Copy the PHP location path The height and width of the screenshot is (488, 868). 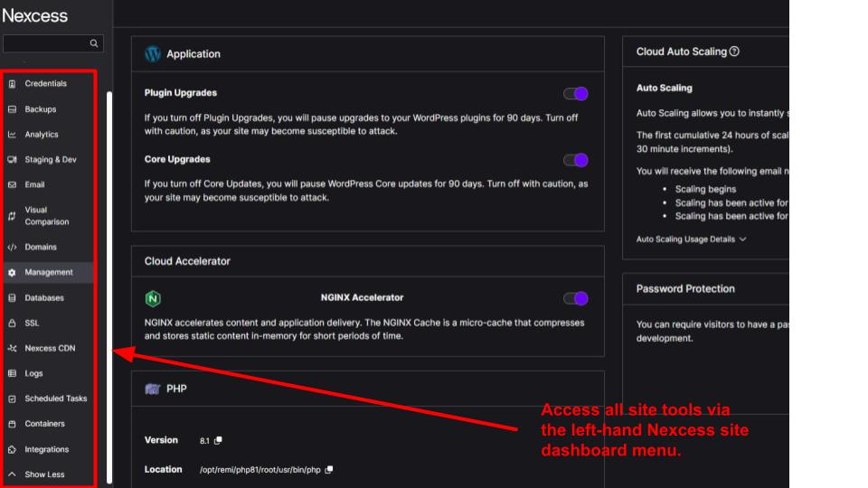click(x=329, y=469)
